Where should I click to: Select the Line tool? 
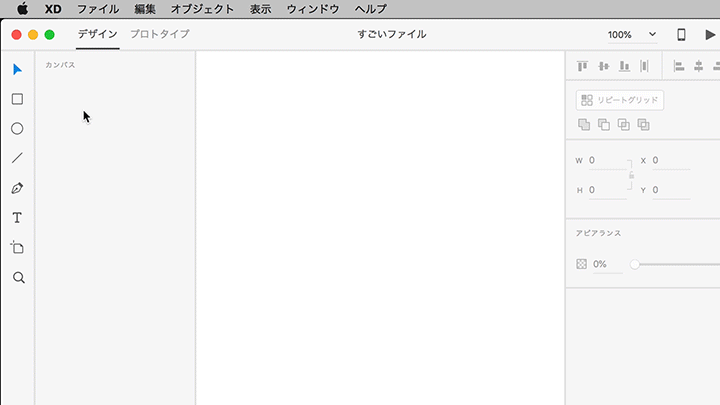pyautogui.click(x=17, y=158)
